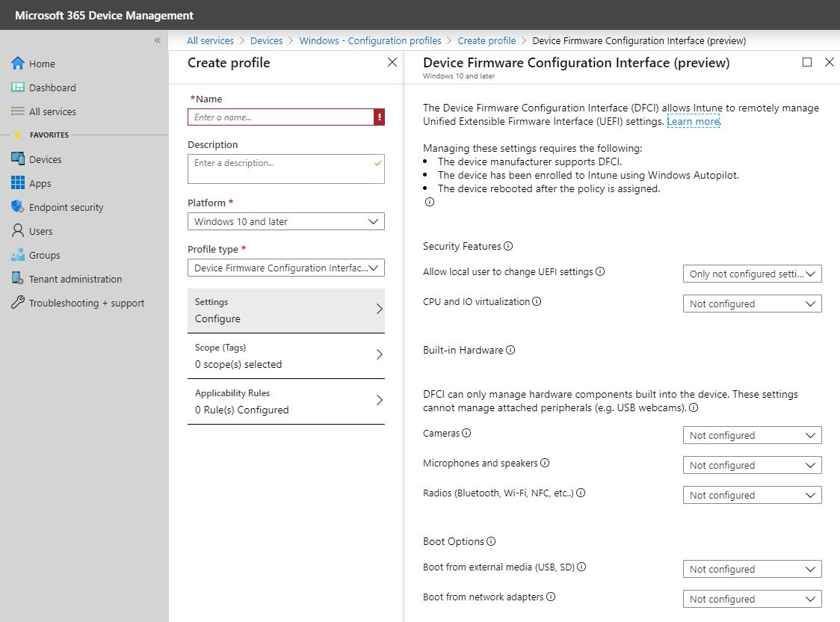Show info for Microphones and speakers
The image size is (840, 622).
[x=544, y=463]
